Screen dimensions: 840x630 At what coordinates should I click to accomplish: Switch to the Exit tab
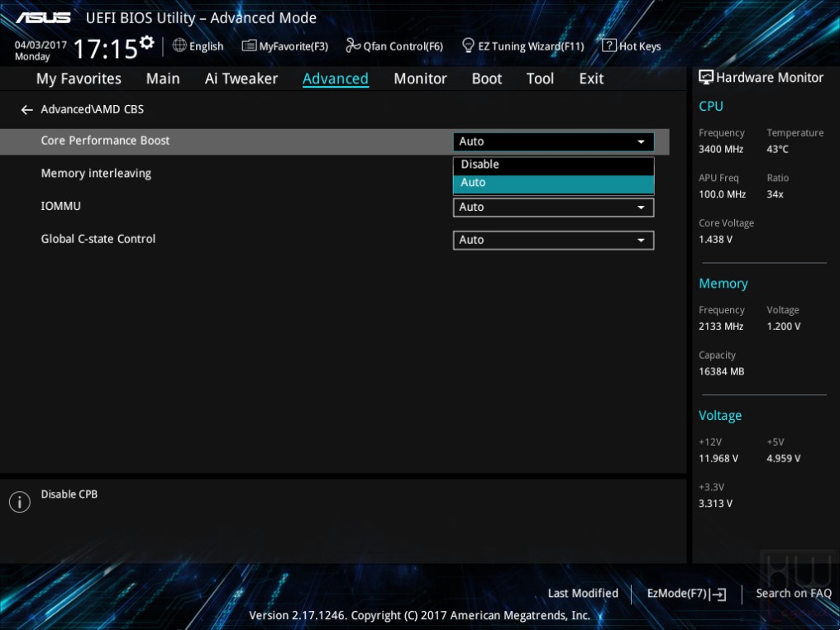pos(591,79)
